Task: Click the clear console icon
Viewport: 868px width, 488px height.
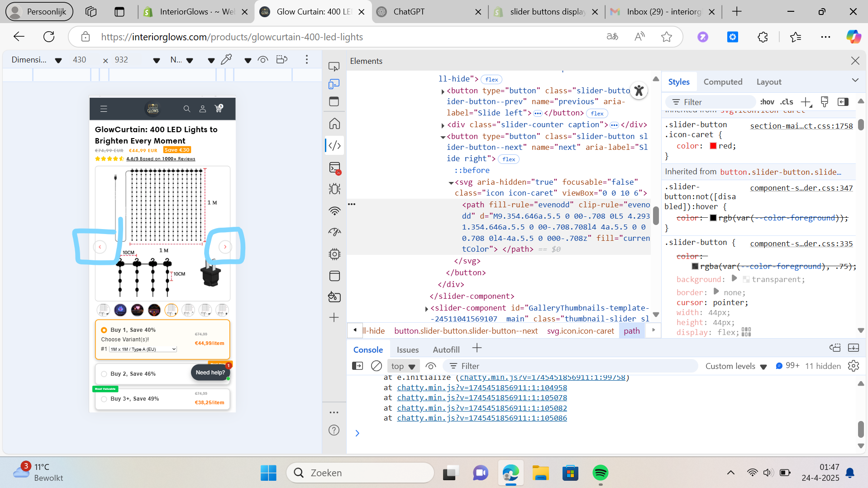Action: coord(376,366)
